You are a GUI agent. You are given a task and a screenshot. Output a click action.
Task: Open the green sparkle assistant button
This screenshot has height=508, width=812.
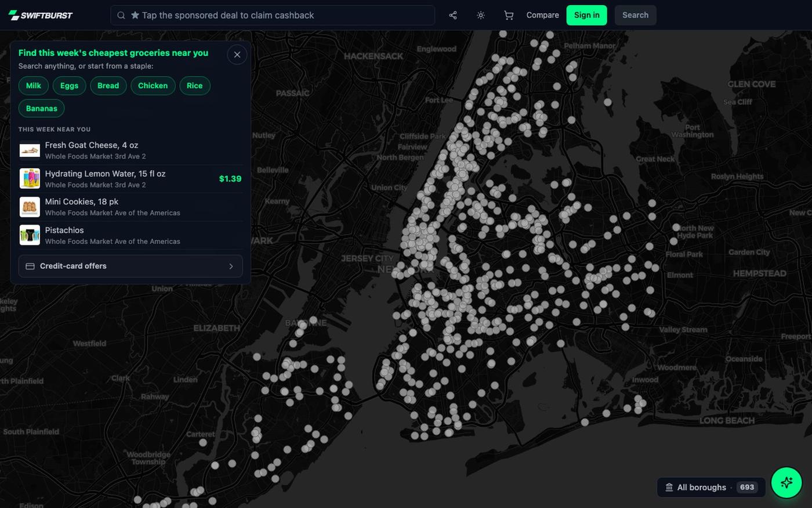pos(786,482)
